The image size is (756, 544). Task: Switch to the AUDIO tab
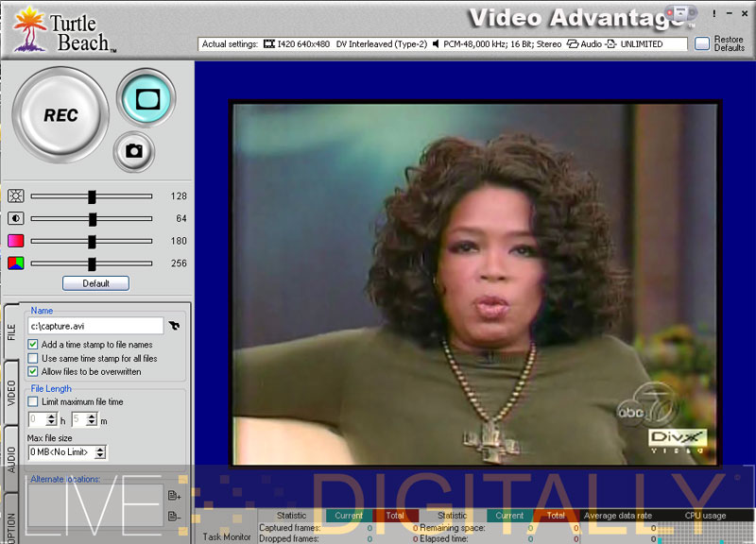click(x=11, y=458)
